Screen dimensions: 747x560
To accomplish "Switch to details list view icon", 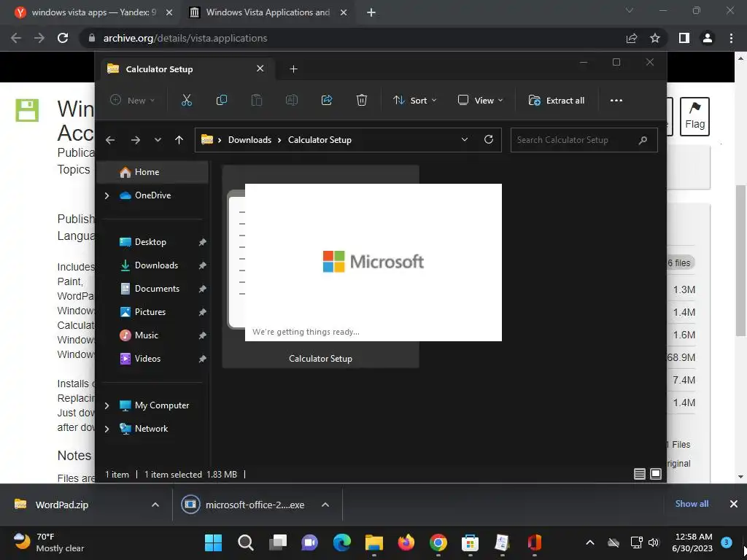I will (x=639, y=474).
